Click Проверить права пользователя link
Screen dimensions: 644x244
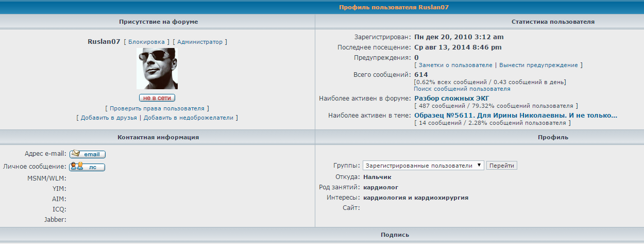(158, 108)
